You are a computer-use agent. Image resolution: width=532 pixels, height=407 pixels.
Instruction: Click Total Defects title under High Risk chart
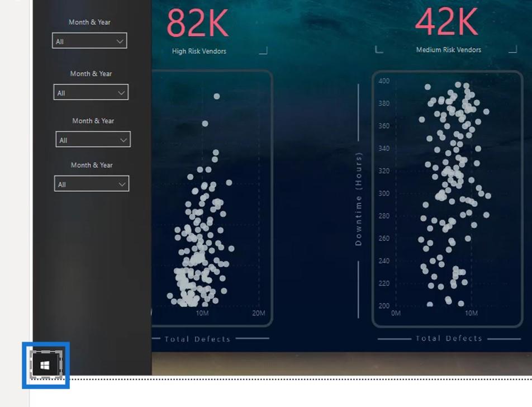click(x=197, y=339)
